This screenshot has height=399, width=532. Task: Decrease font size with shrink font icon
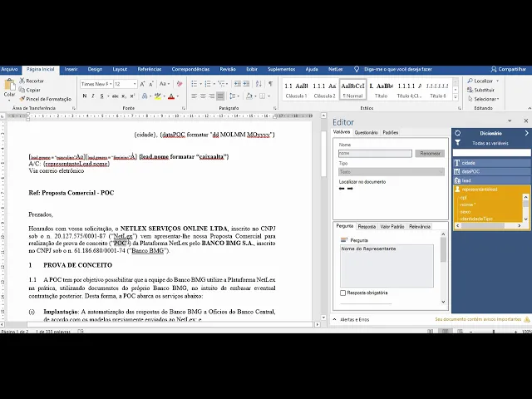coord(151,84)
